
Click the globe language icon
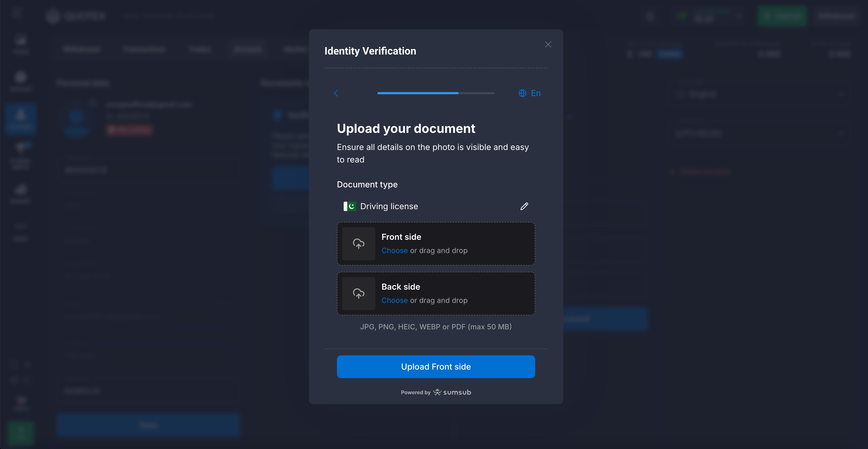click(x=522, y=93)
